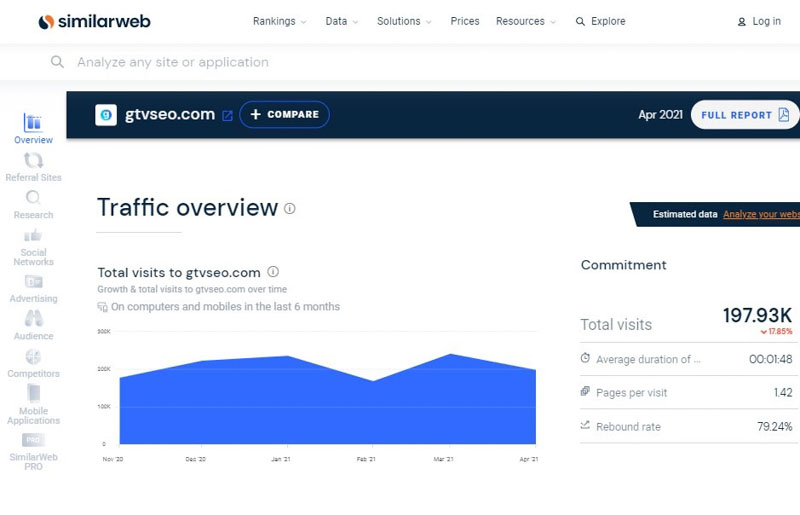Focus the analyze site search field
Screen dimensions: 800x515
click(x=300, y=62)
